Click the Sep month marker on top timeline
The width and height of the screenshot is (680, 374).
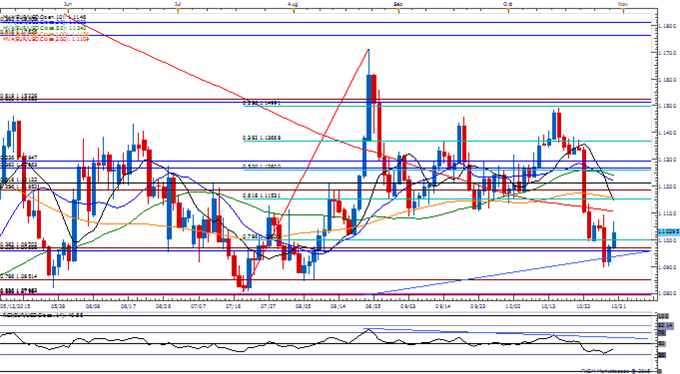point(398,4)
